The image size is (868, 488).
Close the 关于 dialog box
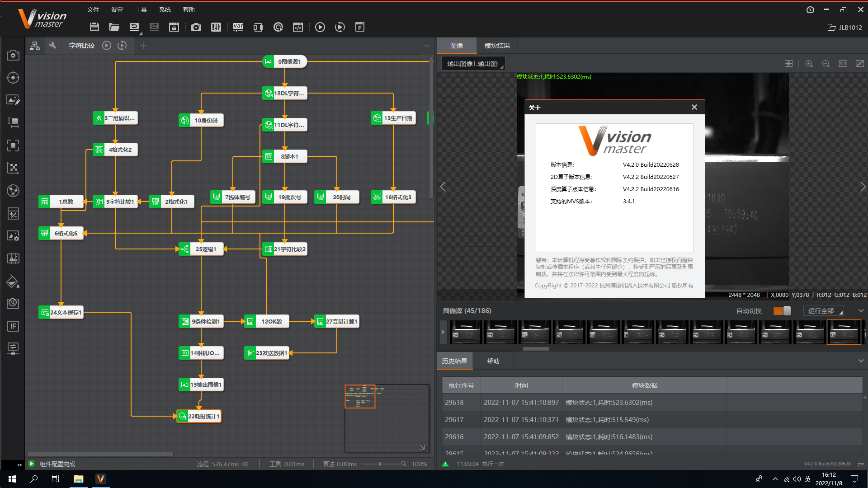point(693,107)
